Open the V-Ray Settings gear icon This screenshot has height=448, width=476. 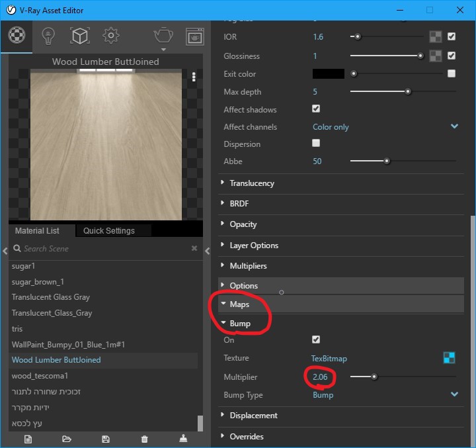tap(111, 36)
